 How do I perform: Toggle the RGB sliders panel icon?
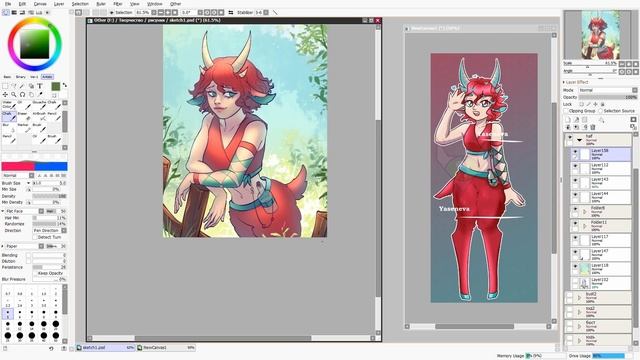[14, 13]
